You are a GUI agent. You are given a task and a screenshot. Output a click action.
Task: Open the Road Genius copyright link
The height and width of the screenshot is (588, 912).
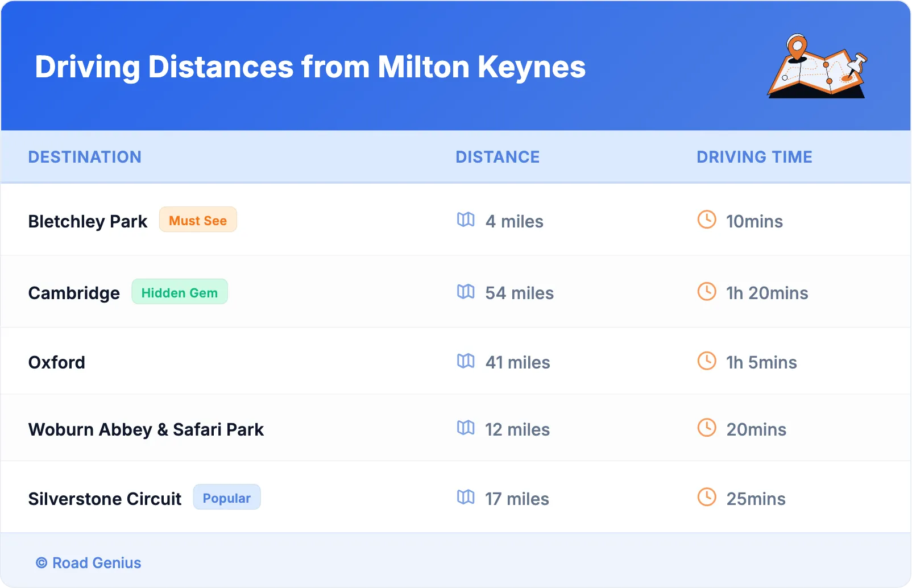(89, 563)
